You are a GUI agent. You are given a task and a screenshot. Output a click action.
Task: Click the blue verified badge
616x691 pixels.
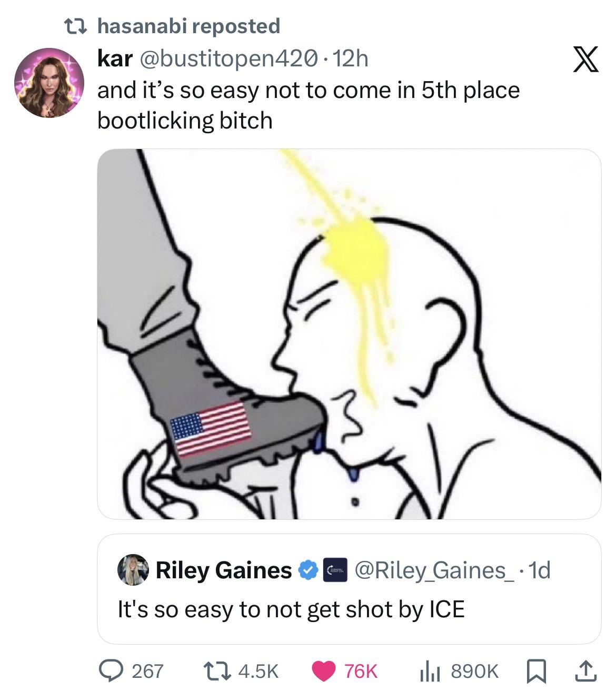click(309, 570)
